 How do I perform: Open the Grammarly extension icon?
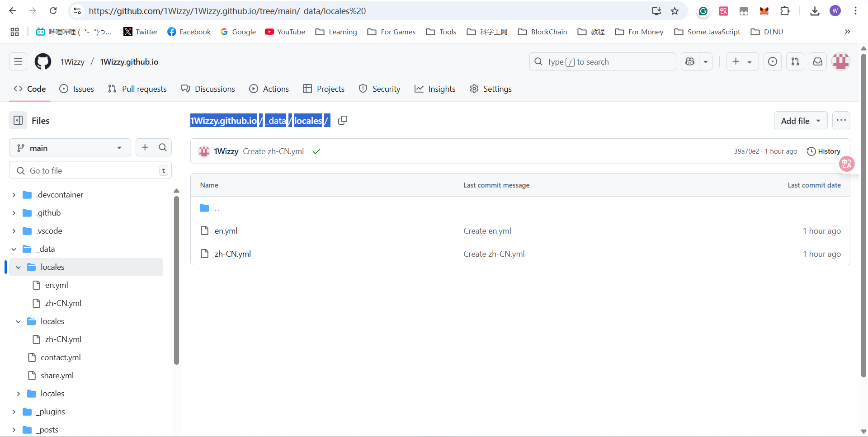pyautogui.click(x=703, y=11)
